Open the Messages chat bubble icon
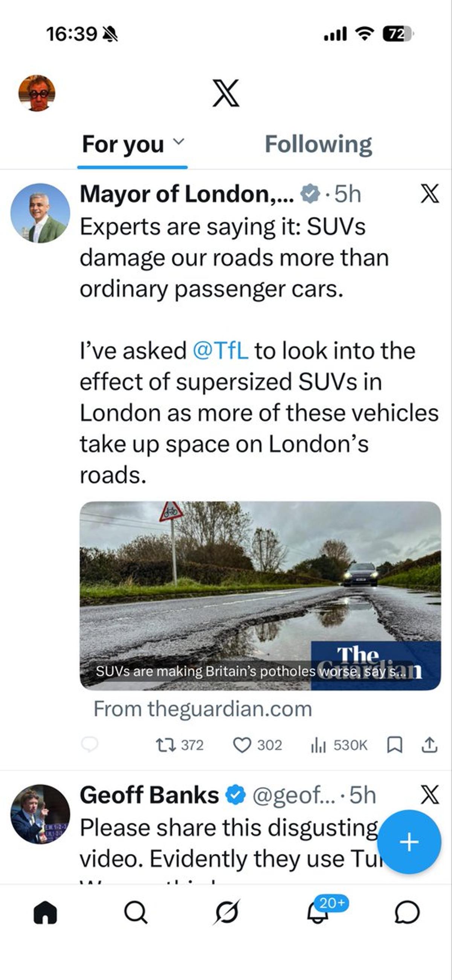452x980 pixels. click(407, 912)
